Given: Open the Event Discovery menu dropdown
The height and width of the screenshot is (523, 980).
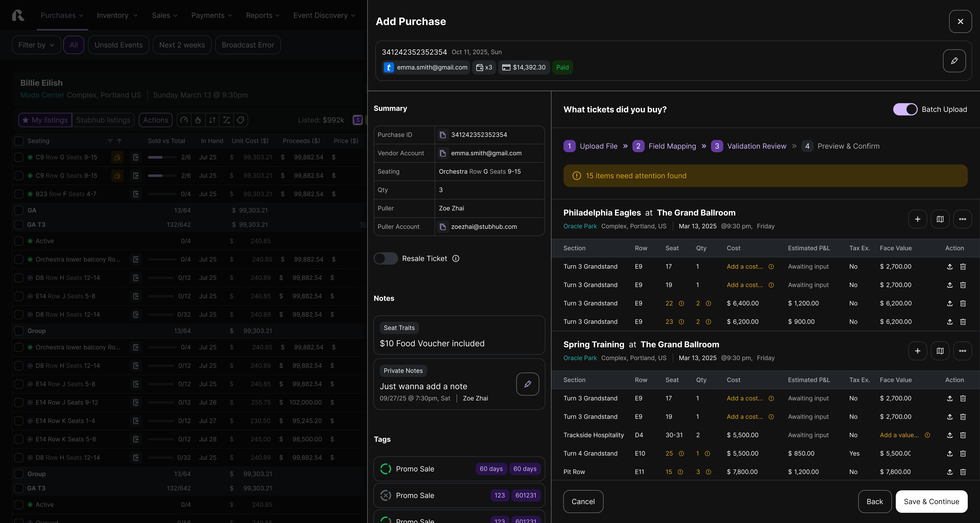Looking at the screenshot, I should [x=324, y=16].
